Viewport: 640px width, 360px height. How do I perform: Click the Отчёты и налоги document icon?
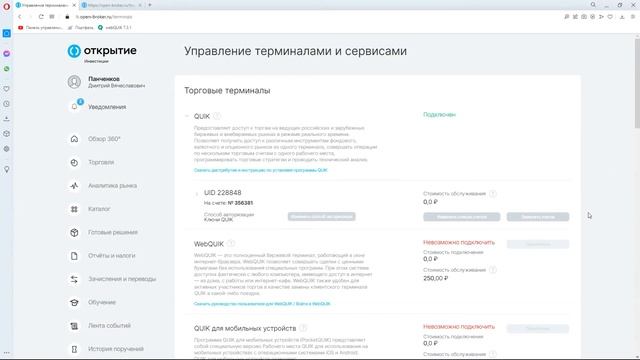(74, 256)
